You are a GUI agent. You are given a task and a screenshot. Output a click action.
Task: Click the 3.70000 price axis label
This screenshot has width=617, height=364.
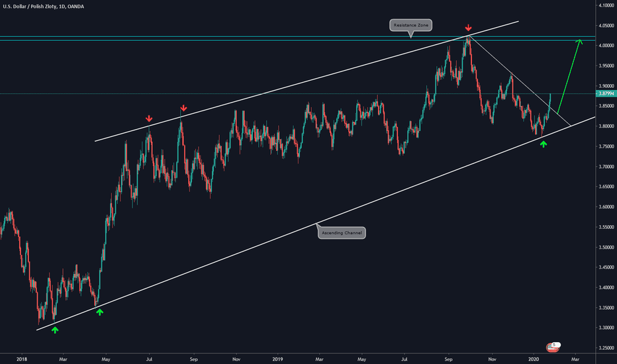pos(606,167)
